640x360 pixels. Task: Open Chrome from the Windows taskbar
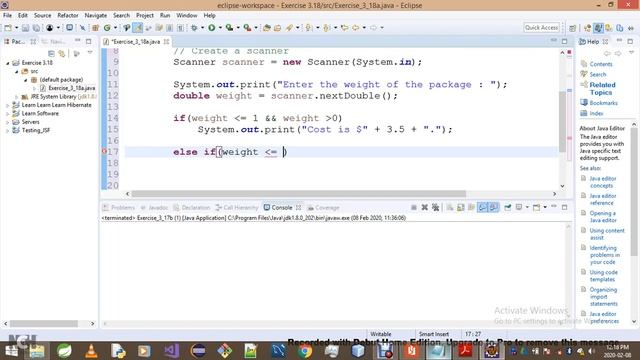click(x=304, y=351)
